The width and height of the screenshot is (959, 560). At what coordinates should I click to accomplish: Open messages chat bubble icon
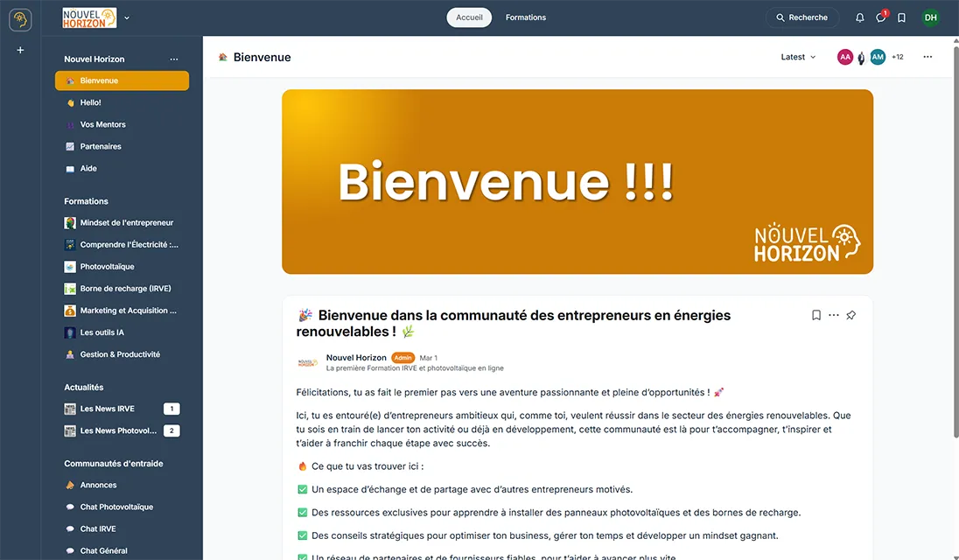click(x=881, y=17)
